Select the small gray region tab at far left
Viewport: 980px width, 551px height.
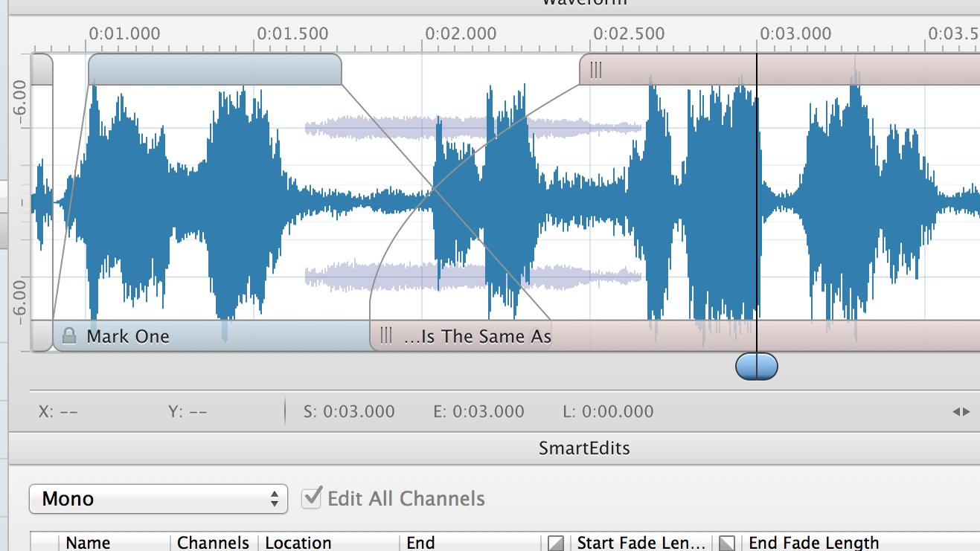pyautogui.click(x=42, y=69)
